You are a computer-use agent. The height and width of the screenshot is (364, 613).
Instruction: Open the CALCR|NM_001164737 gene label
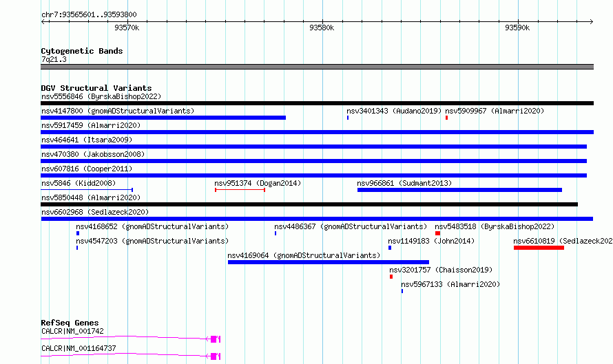(79, 348)
